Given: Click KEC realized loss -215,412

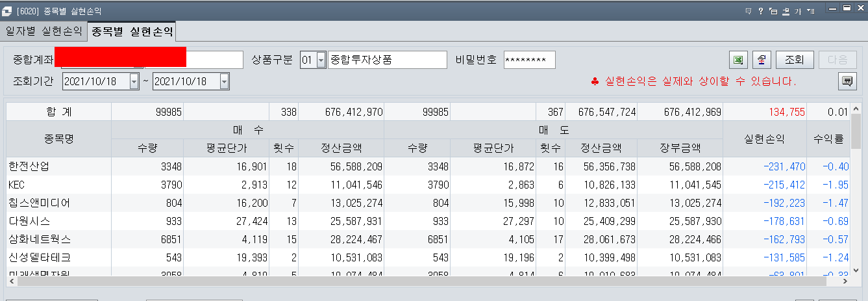Looking at the screenshot, I should 783,185.
